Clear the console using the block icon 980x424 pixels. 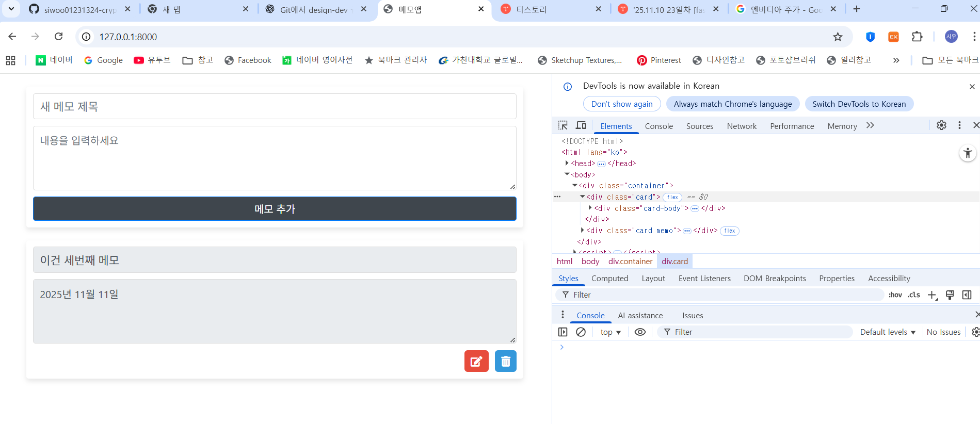point(581,332)
